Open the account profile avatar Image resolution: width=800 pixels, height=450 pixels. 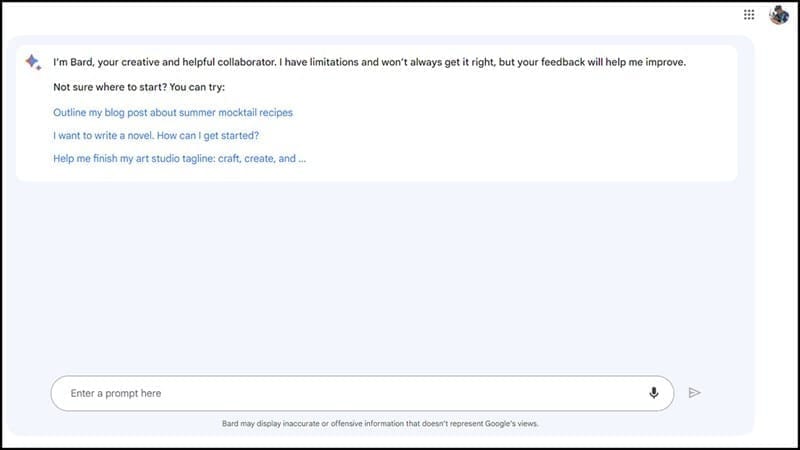[x=779, y=15]
